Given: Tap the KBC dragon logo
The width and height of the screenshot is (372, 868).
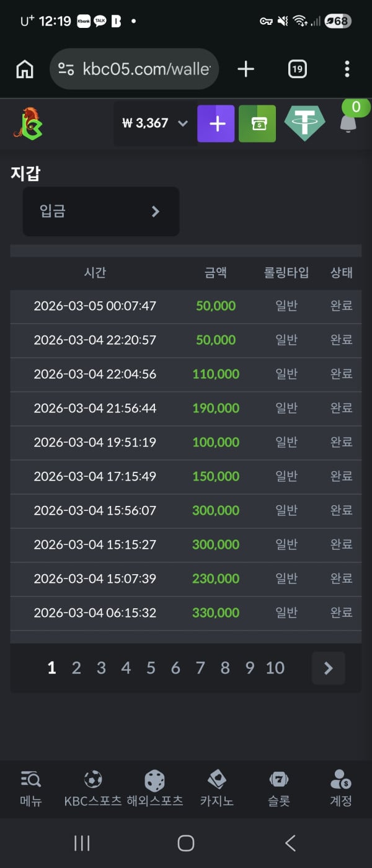Looking at the screenshot, I should [x=28, y=123].
